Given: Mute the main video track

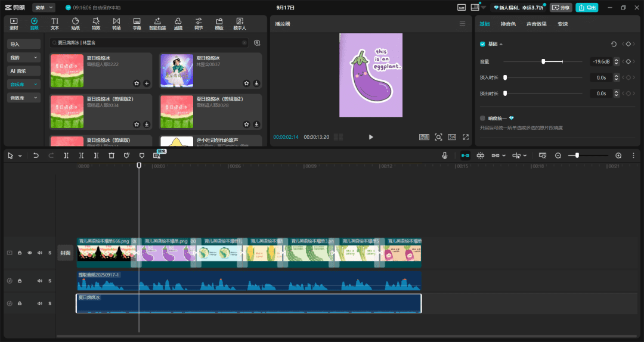Looking at the screenshot, I should pos(40,253).
